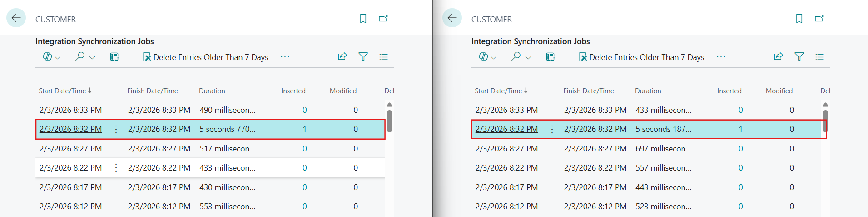Show more actions ellipsis in the right pane toolbar

[x=721, y=57]
